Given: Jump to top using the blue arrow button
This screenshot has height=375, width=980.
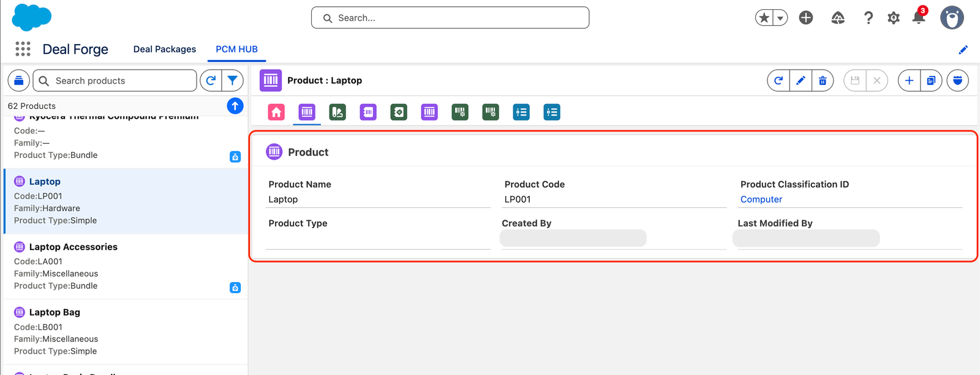Looking at the screenshot, I should click(x=235, y=106).
